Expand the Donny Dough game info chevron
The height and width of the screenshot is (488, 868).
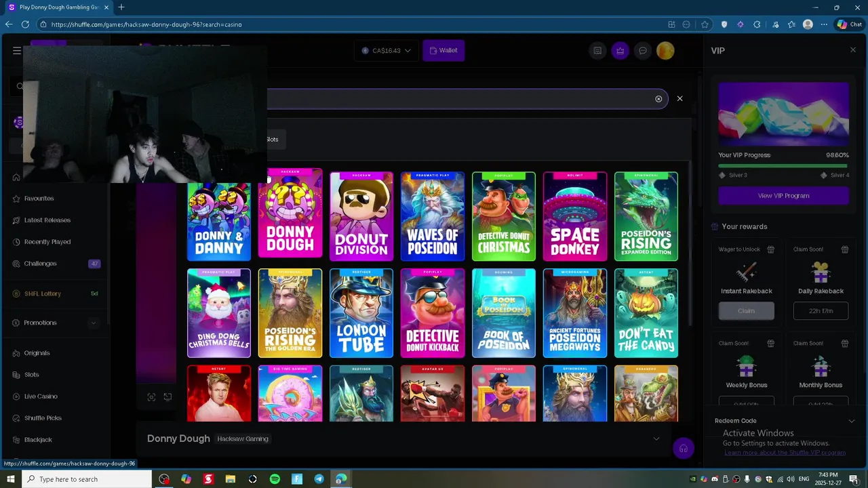(x=656, y=439)
